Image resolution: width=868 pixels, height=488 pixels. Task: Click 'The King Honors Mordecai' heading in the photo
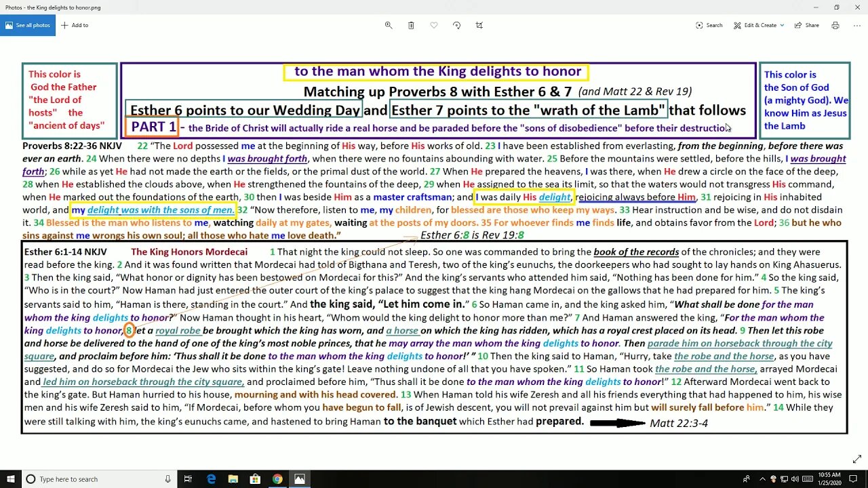click(x=189, y=252)
